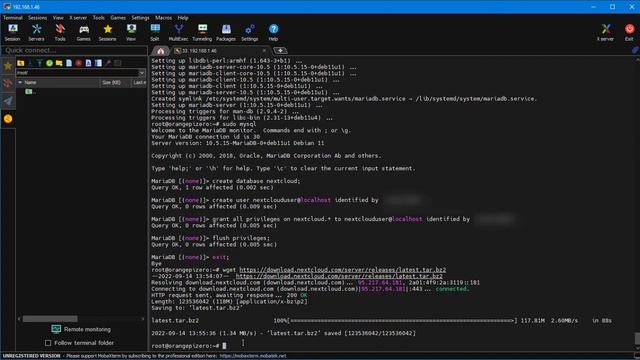Screen dimensions: 640x360
Task: Launch the MultiExec toolbar icon
Action: coord(178,32)
